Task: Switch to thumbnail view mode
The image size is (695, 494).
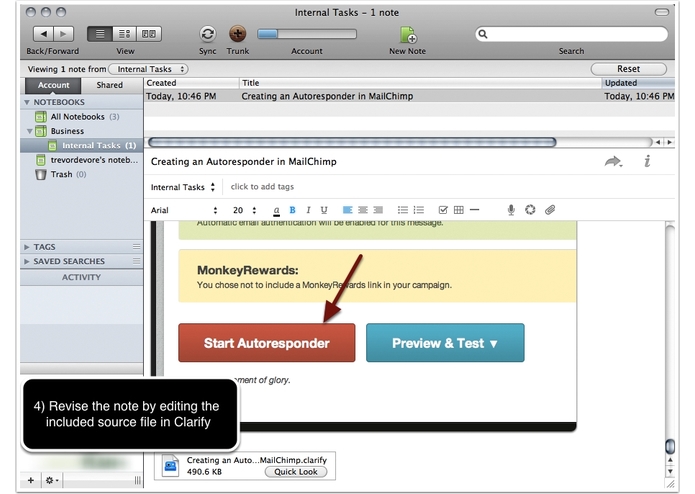Action: point(149,34)
